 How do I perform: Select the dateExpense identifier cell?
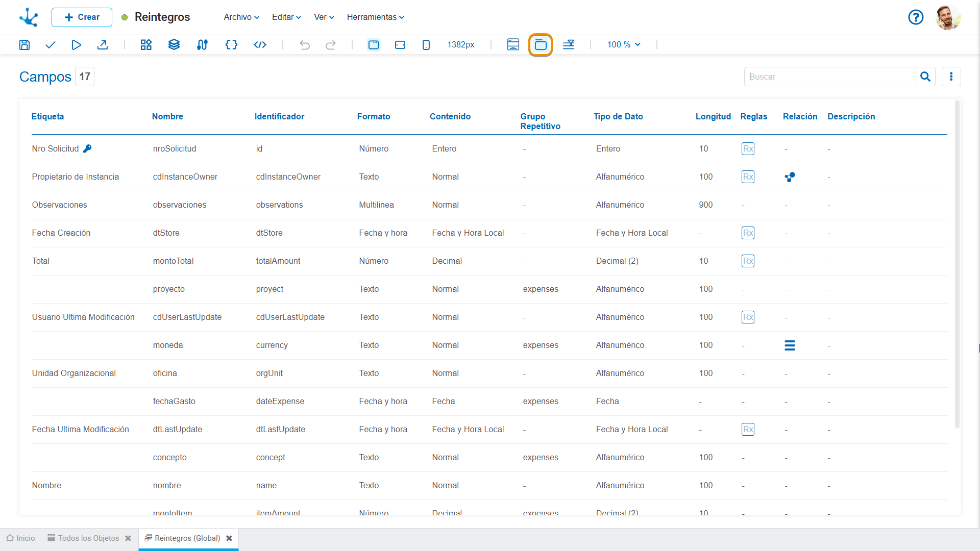coord(280,402)
